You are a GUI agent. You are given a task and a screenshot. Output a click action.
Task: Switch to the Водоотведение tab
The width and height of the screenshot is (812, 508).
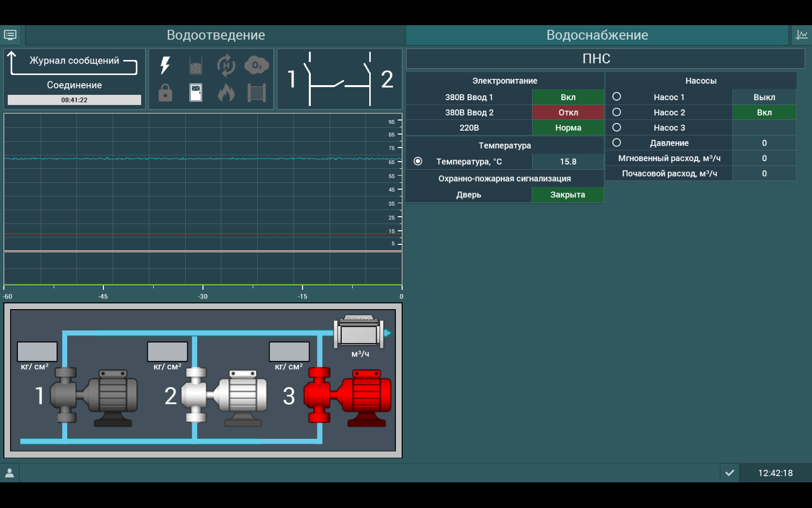click(x=216, y=35)
